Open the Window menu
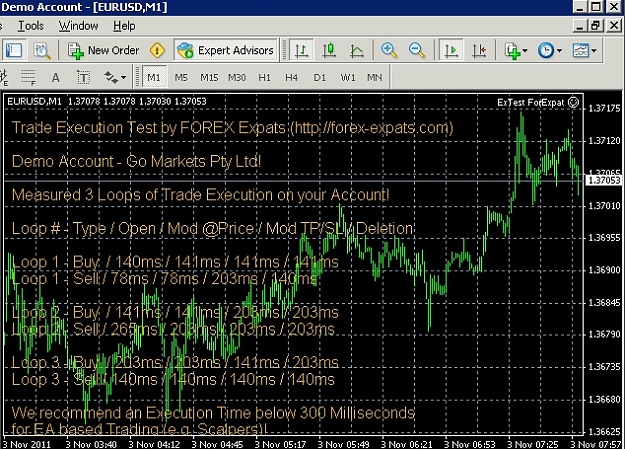Screen dimensions: 625x449 (79, 26)
